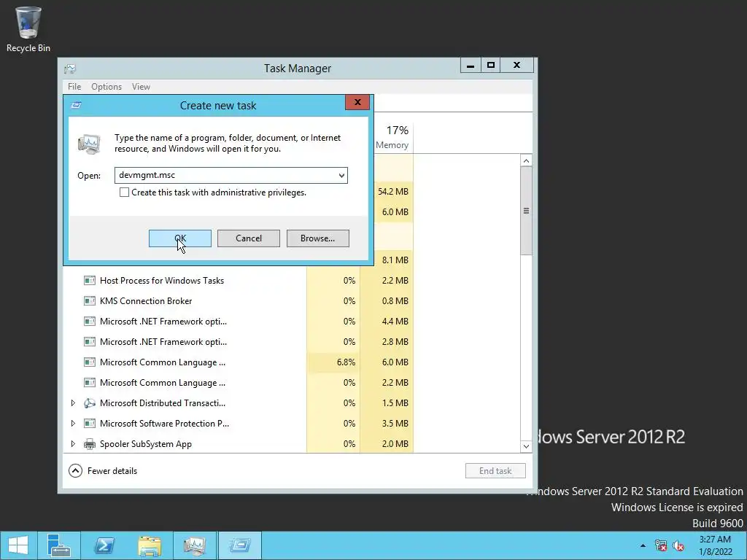Image resolution: width=747 pixels, height=560 pixels.
Task: Open the File menu in Task Manager
Action: click(x=74, y=87)
